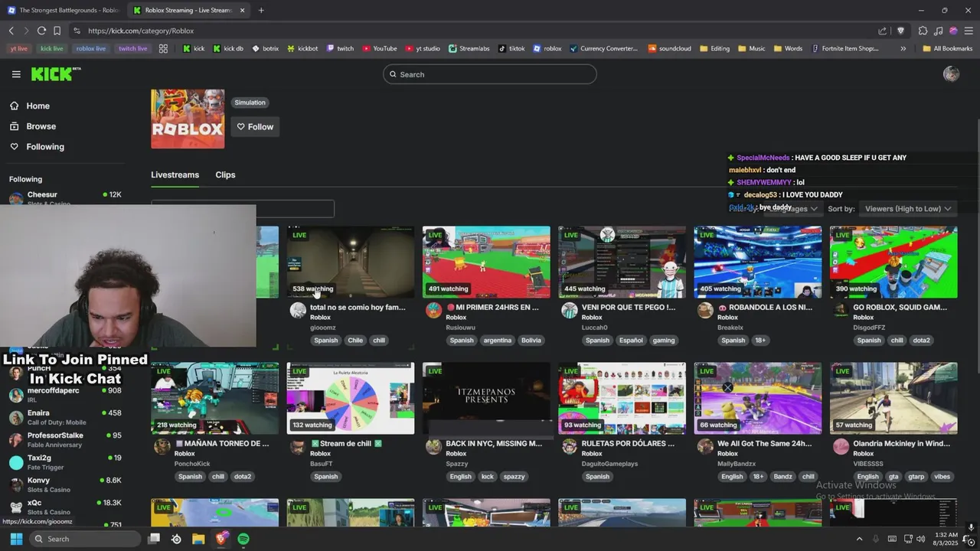The height and width of the screenshot is (551, 980).
Task: Click the browser address bar URL
Action: pyautogui.click(x=141, y=31)
